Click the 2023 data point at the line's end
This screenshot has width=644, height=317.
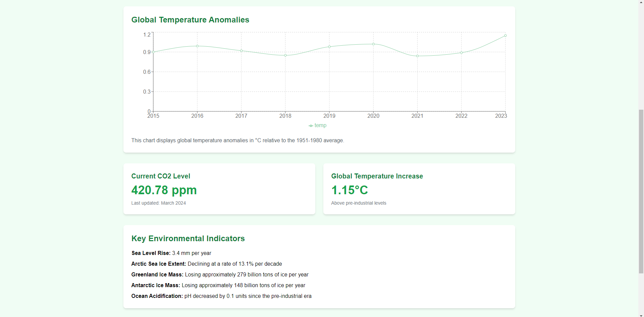click(x=505, y=36)
